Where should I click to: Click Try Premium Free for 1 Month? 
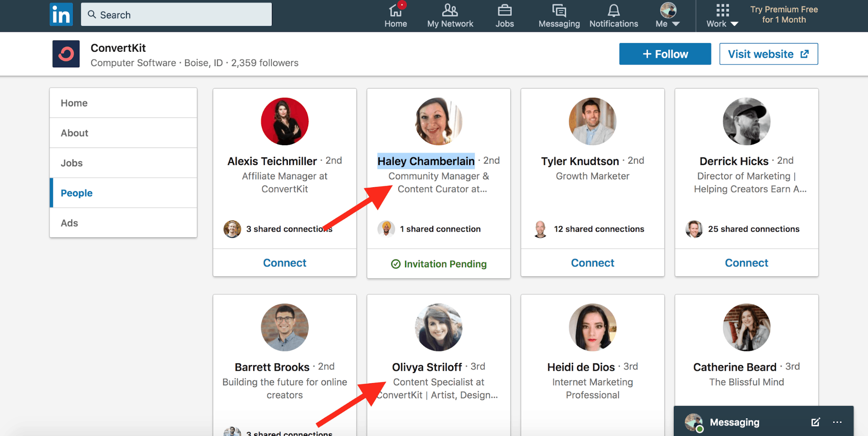tap(784, 14)
